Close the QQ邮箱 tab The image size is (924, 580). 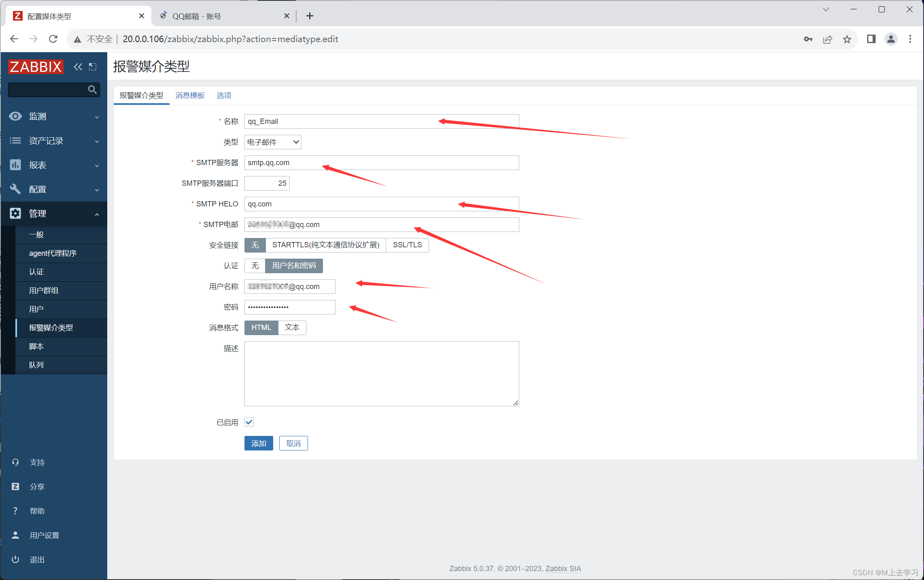(287, 16)
